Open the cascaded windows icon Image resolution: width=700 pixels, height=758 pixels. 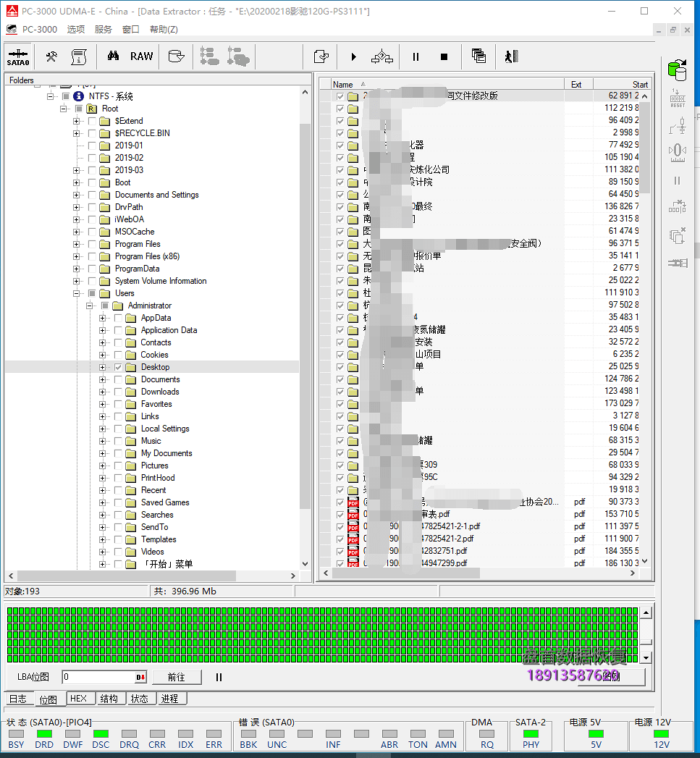(478, 56)
